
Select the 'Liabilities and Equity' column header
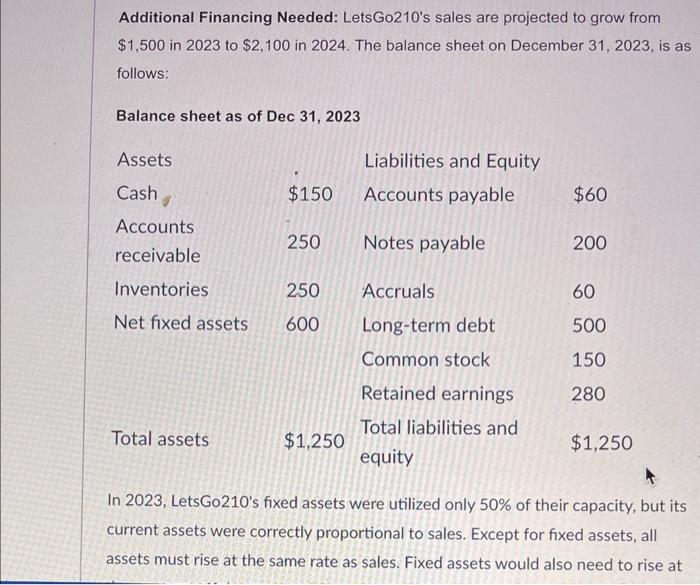click(451, 161)
